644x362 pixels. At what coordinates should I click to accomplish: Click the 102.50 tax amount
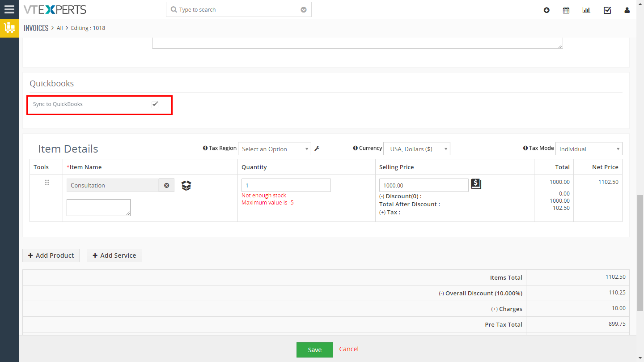click(x=561, y=208)
